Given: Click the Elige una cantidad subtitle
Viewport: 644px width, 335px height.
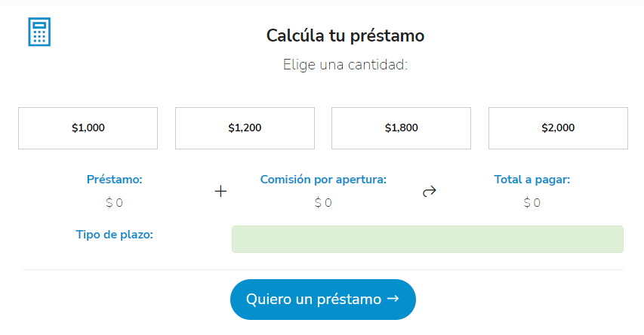Looking at the screenshot, I should coord(345,65).
